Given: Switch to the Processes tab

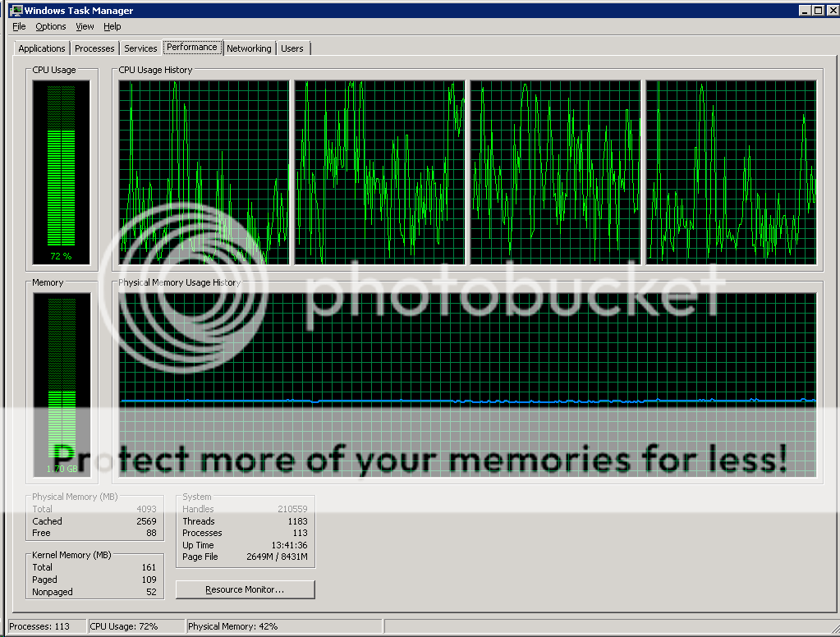Looking at the screenshot, I should [95, 48].
